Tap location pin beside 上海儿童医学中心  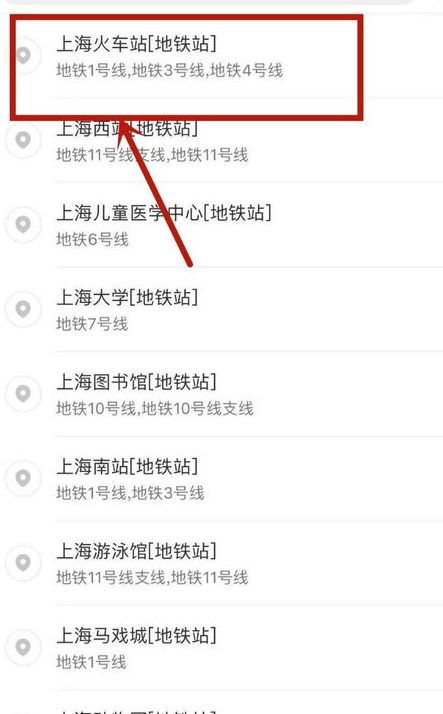[23, 224]
